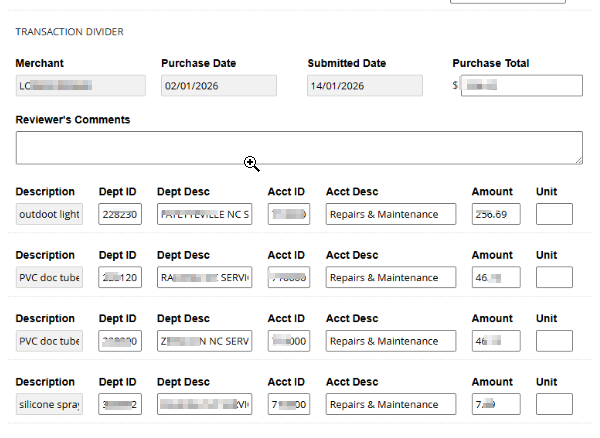Viewport: 600px width, 438px height.
Task: Click the 'silicone spray' description field
Action: point(49,405)
